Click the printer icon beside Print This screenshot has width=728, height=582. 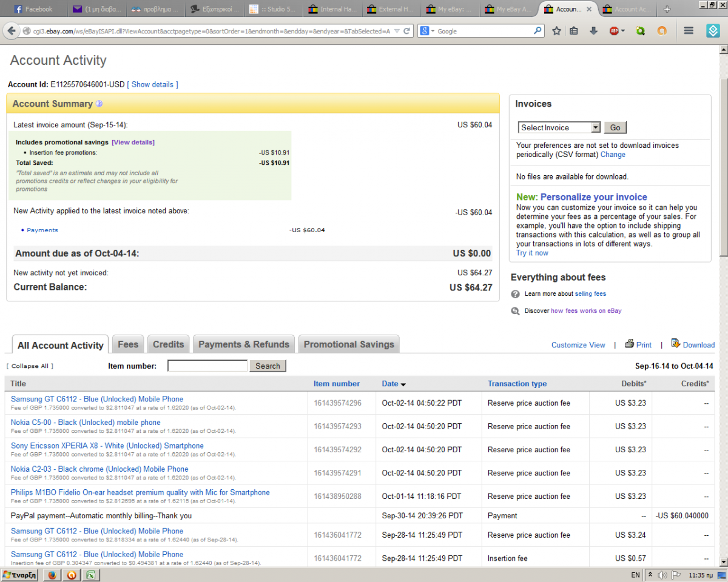point(629,344)
